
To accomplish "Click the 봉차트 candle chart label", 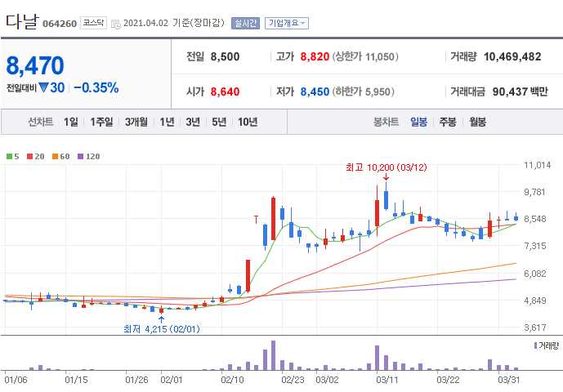I will 386,122.
